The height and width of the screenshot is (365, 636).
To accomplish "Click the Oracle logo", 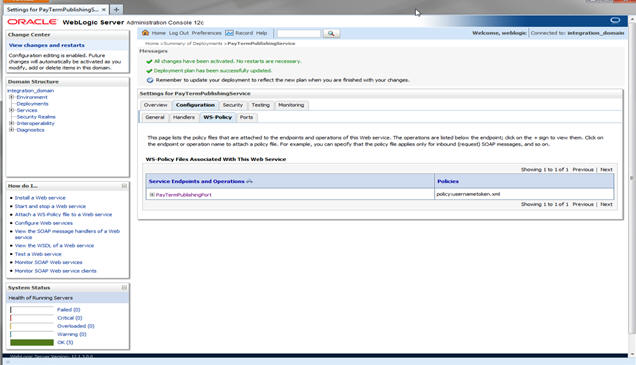I will (32, 22).
